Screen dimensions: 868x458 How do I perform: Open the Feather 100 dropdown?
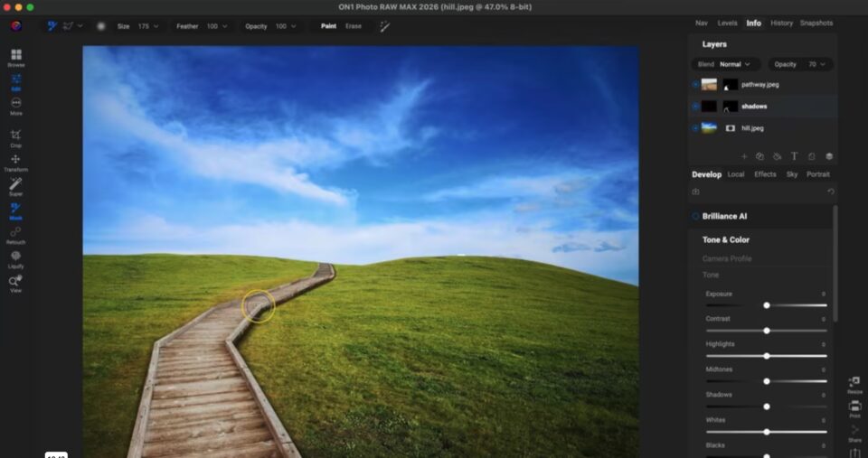[217, 26]
